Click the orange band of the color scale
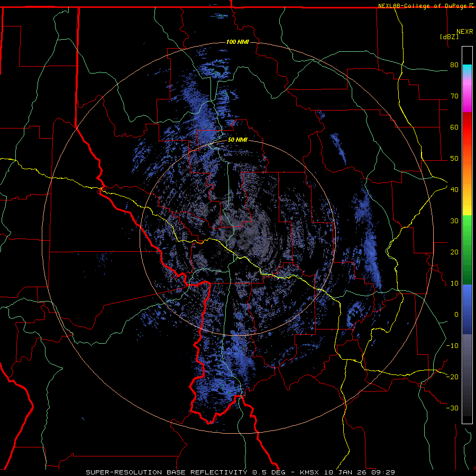Viewport: 476px width, 476px height. click(467, 176)
